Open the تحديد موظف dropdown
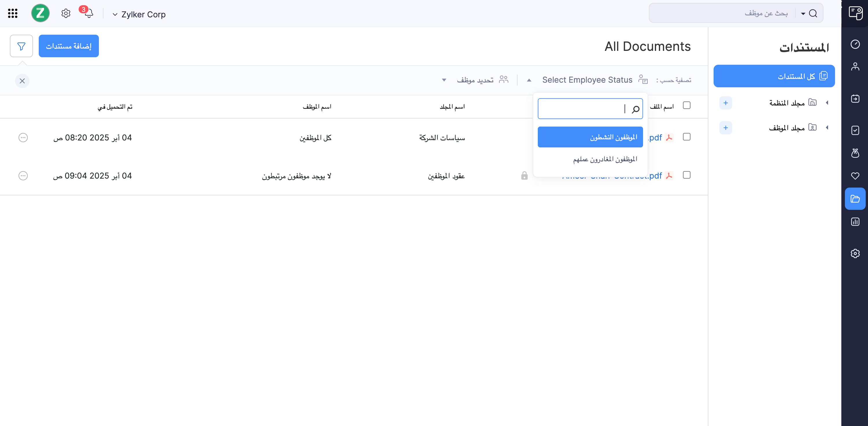The image size is (868, 426). [x=475, y=80]
